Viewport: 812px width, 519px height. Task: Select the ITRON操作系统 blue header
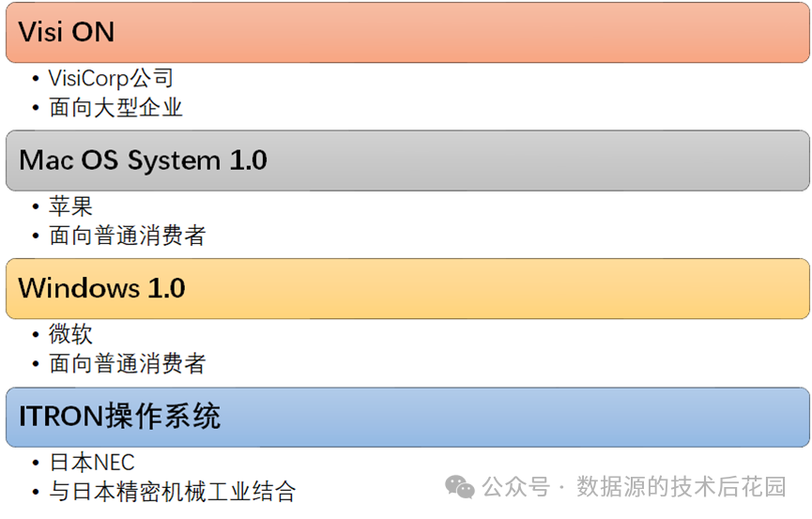(x=406, y=416)
